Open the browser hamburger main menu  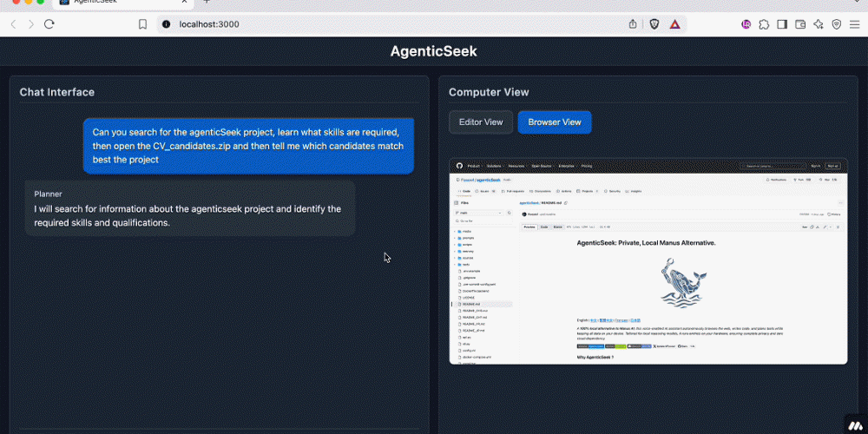(x=855, y=24)
